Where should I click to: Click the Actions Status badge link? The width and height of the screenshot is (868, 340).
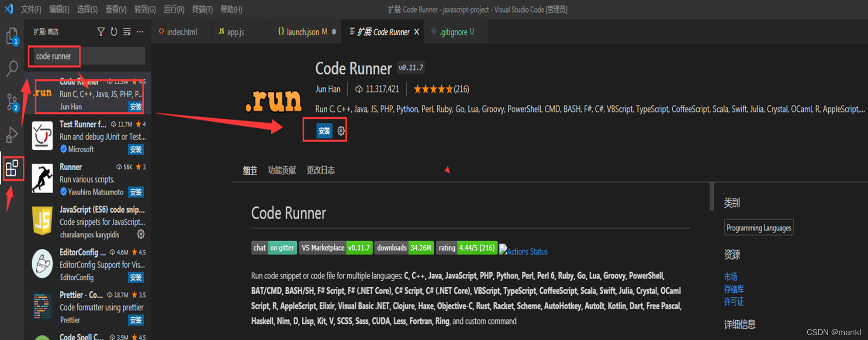(x=523, y=251)
